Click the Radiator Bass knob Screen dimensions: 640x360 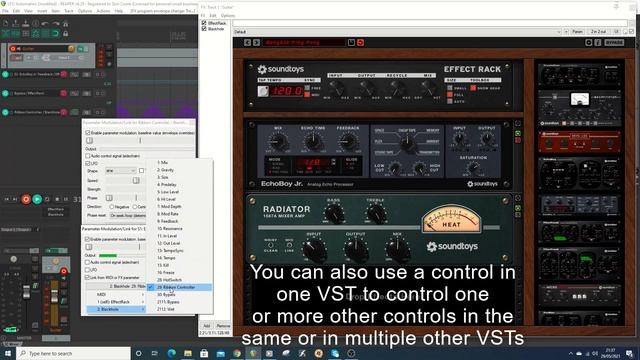[x=334, y=213]
